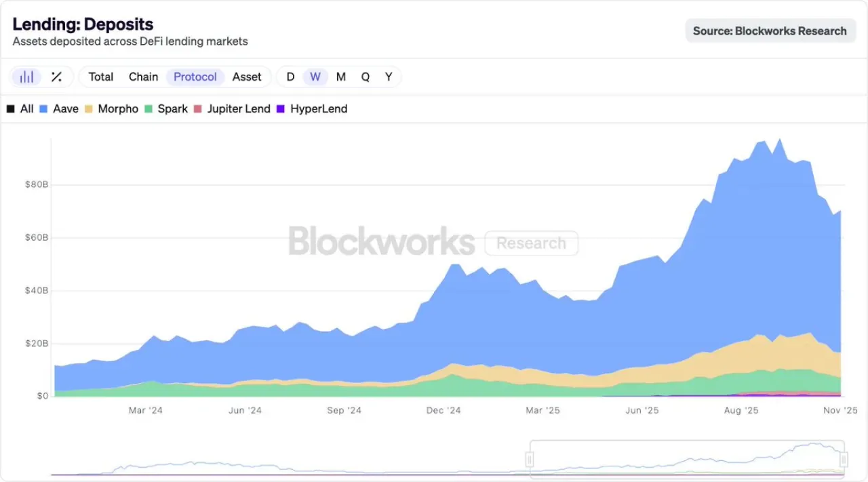Click the Lending: Deposits title
The height and width of the screenshot is (482, 868).
pos(83,24)
